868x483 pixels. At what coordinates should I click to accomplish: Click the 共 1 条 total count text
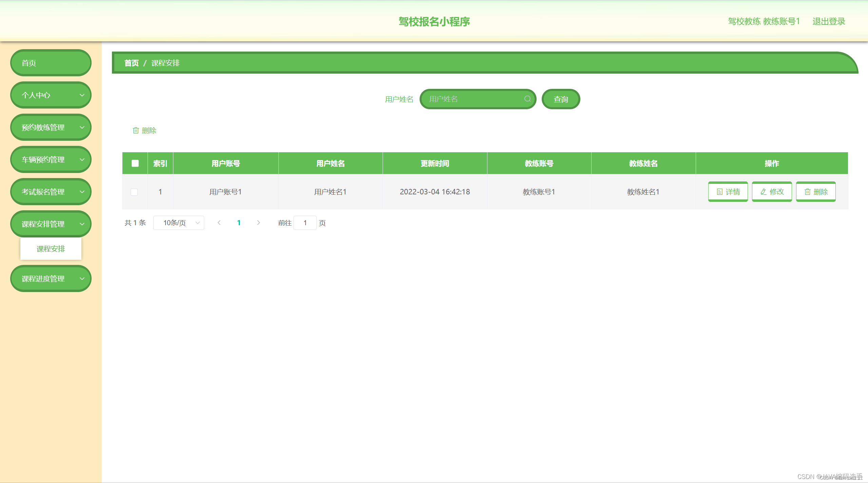[135, 223]
